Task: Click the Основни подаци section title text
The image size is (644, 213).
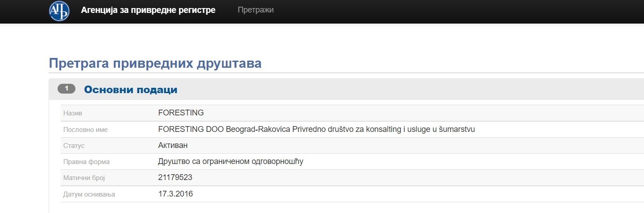Action: (x=131, y=90)
